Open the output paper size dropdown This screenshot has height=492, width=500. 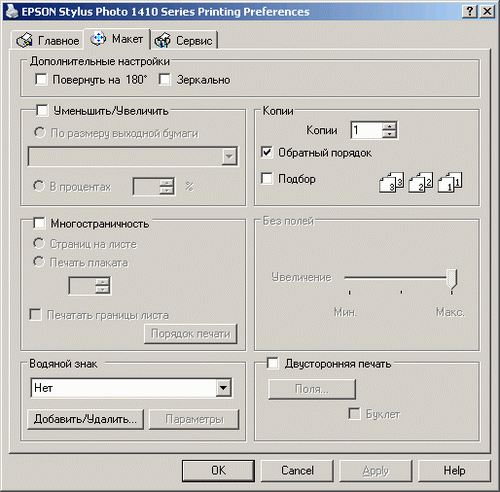[229, 156]
